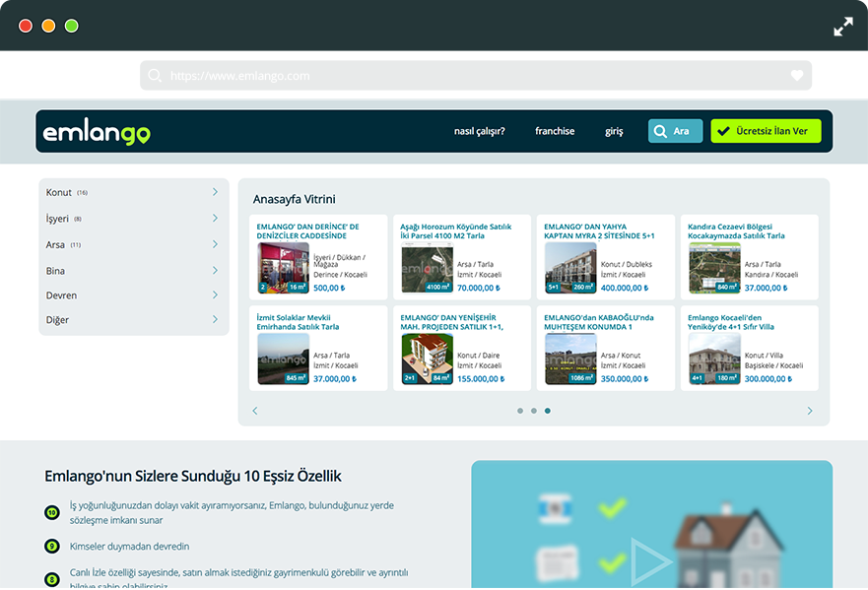The width and height of the screenshot is (868, 590).
Task: Click the Başiskele / Kocaeli location text
Action: click(x=773, y=365)
